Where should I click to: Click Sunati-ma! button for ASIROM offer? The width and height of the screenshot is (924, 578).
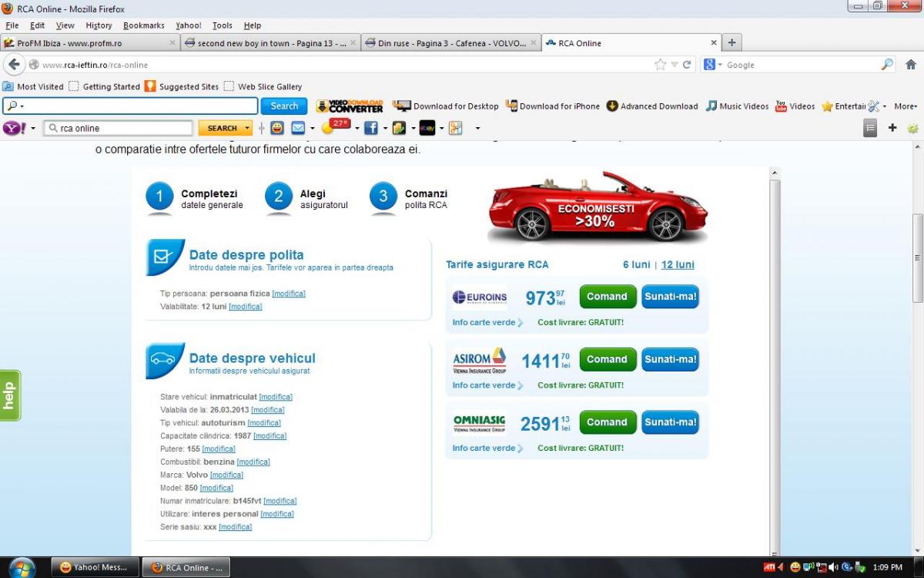click(671, 359)
